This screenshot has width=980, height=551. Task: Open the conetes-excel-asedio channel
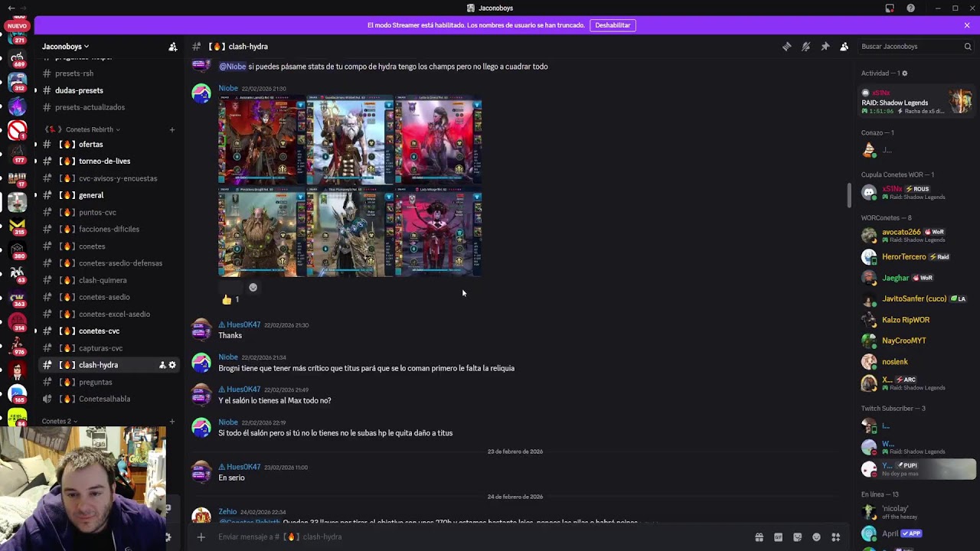click(107, 314)
